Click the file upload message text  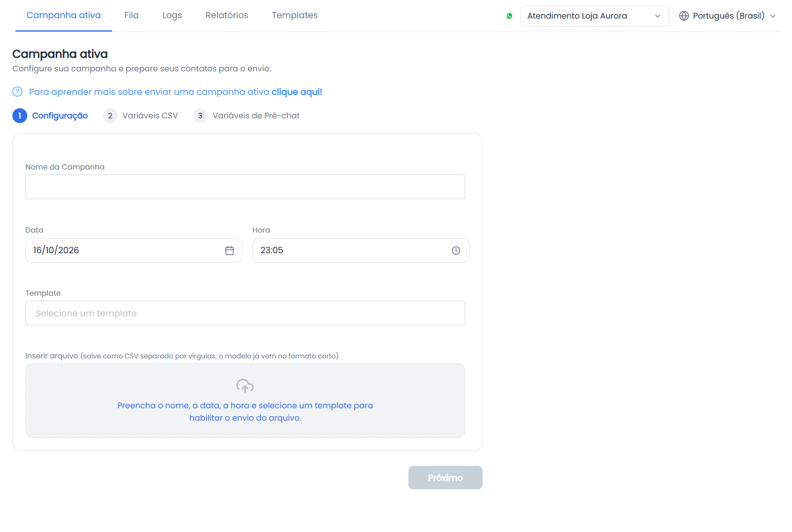pyautogui.click(x=245, y=412)
